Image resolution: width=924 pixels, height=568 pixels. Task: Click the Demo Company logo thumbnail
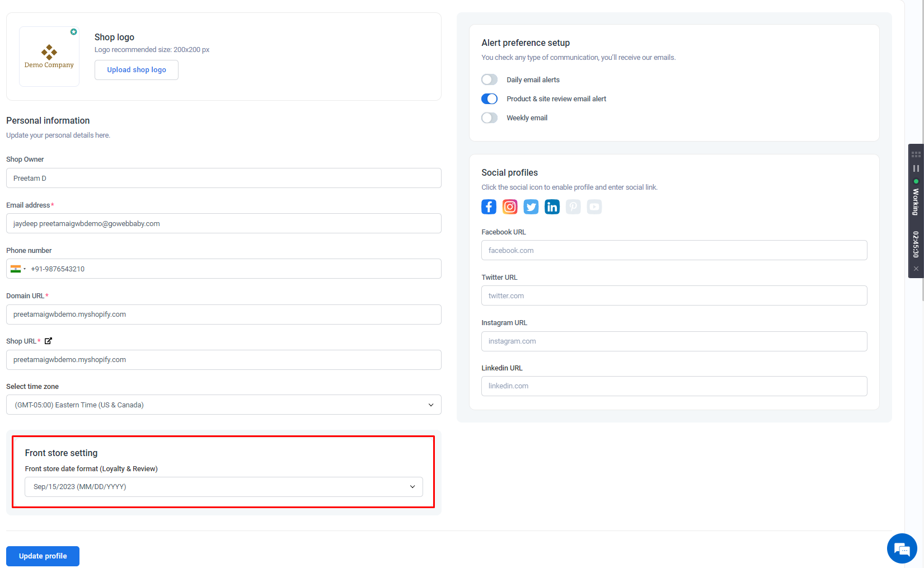point(49,57)
